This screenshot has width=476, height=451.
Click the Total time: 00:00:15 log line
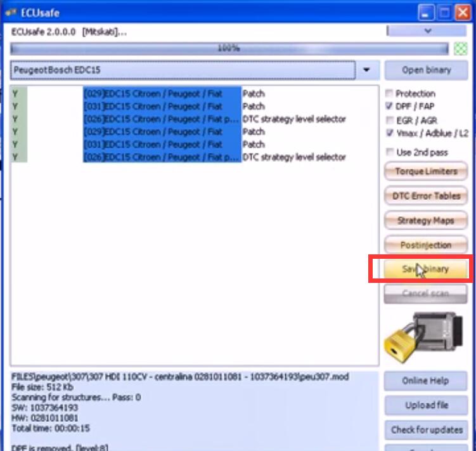(x=51, y=428)
